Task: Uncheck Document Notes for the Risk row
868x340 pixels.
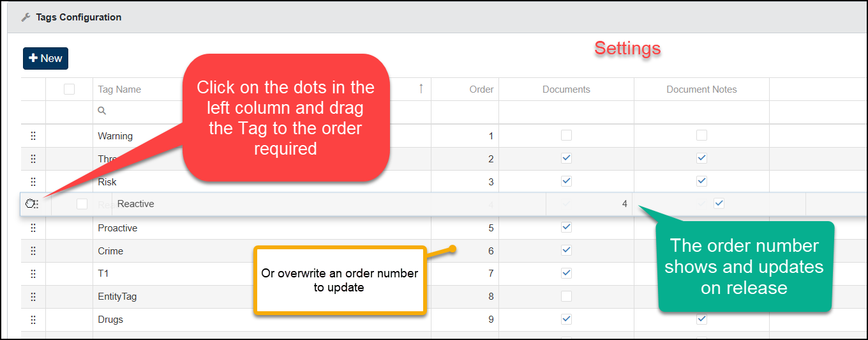Action: tap(701, 182)
